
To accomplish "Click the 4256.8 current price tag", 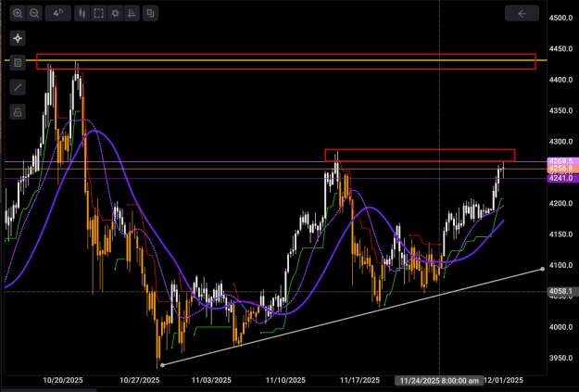I will click(x=560, y=169).
